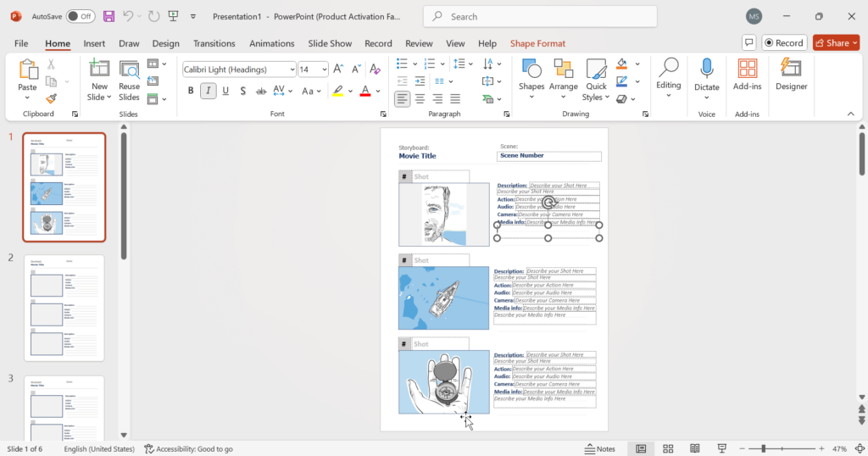868x456 pixels.
Task: Open the font size dropdown
Action: coord(324,70)
